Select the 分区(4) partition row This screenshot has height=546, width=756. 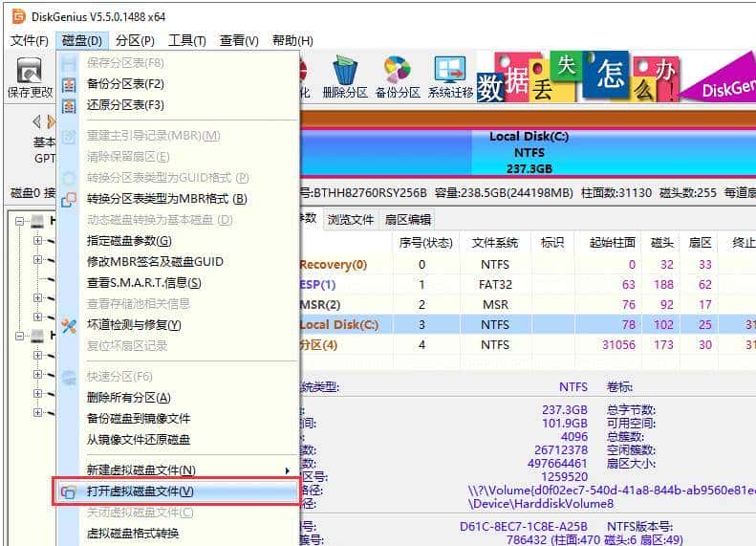tap(528, 345)
